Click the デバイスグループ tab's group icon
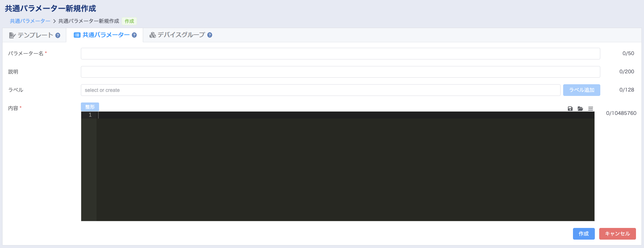 click(x=153, y=35)
